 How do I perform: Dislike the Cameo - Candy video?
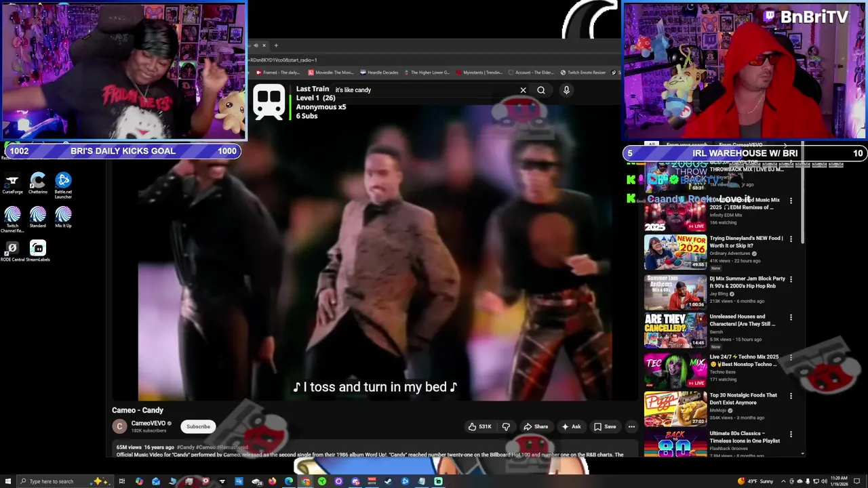[x=506, y=426]
